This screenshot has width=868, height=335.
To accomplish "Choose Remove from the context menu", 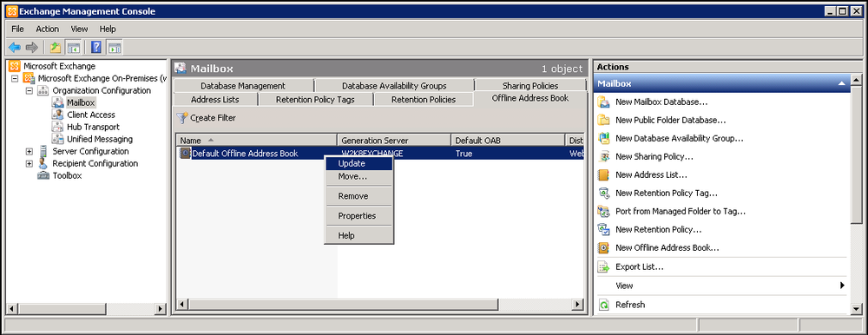I will [358, 196].
